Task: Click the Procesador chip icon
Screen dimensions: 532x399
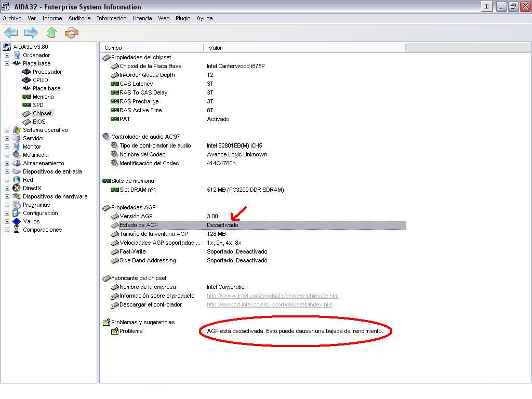Action: [x=26, y=72]
